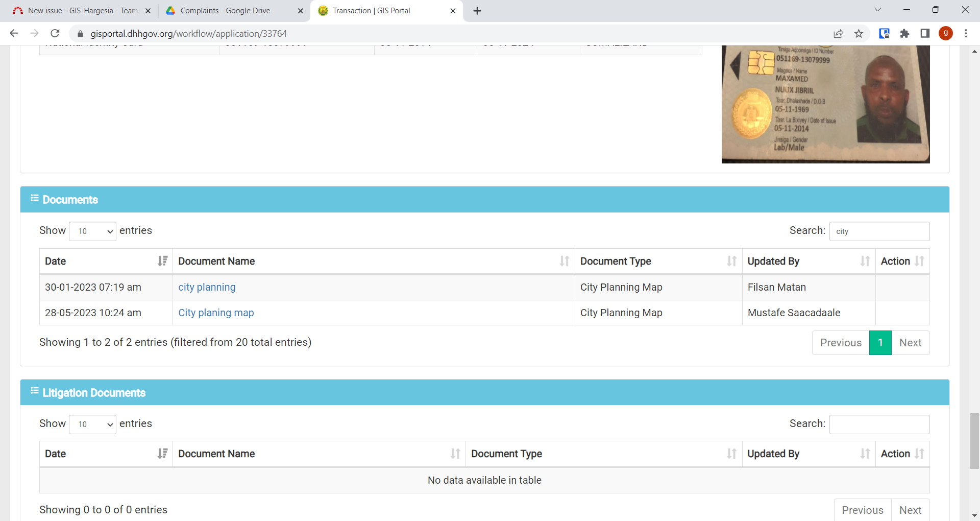The image size is (980, 521).
Task: Click 'Showing 0 to 0 of 0 entries' text
Action: (103, 510)
